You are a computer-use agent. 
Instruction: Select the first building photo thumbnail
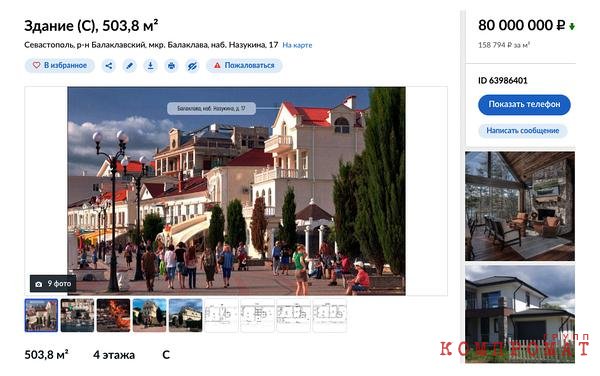pos(41,315)
